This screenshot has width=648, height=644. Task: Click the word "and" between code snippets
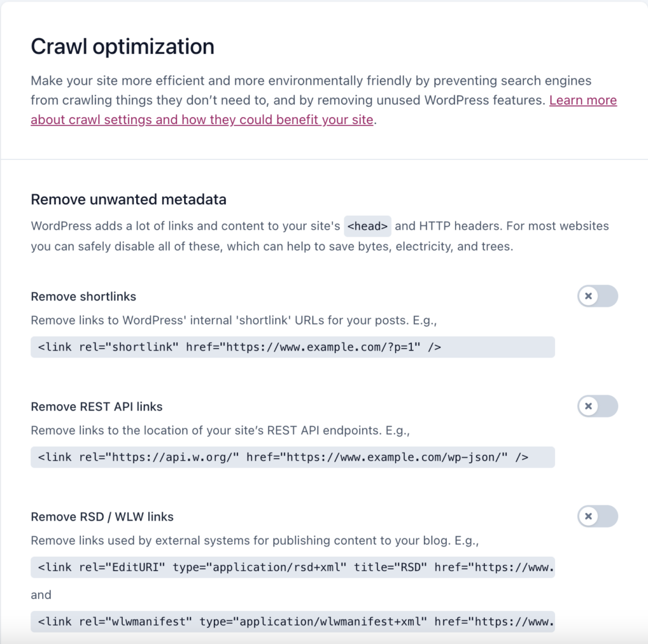(x=41, y=595)
